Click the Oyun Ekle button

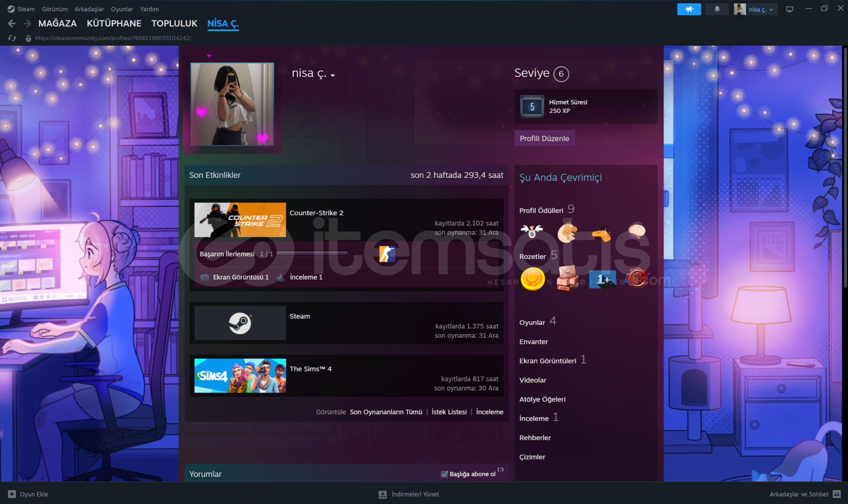tap(28, 494)
